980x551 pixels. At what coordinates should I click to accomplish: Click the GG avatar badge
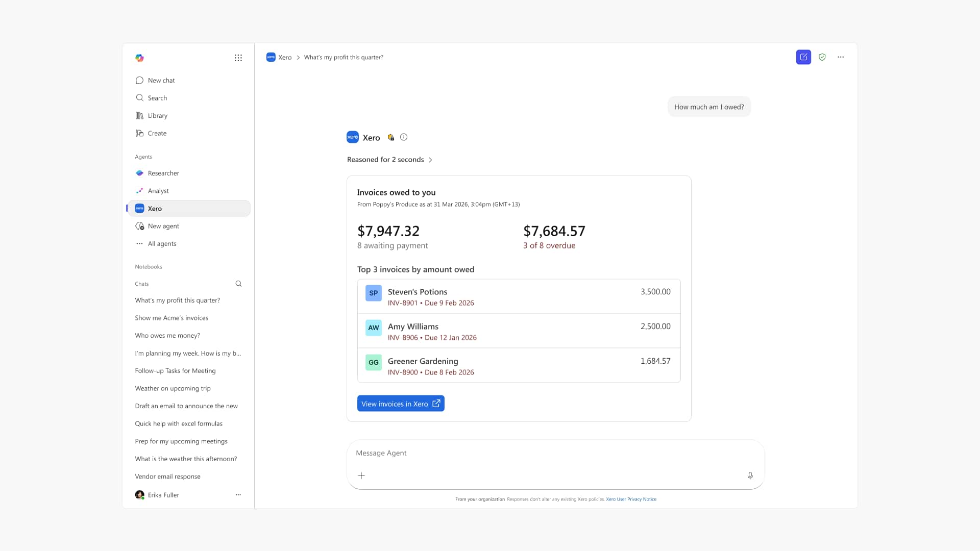tap(374, 362)
